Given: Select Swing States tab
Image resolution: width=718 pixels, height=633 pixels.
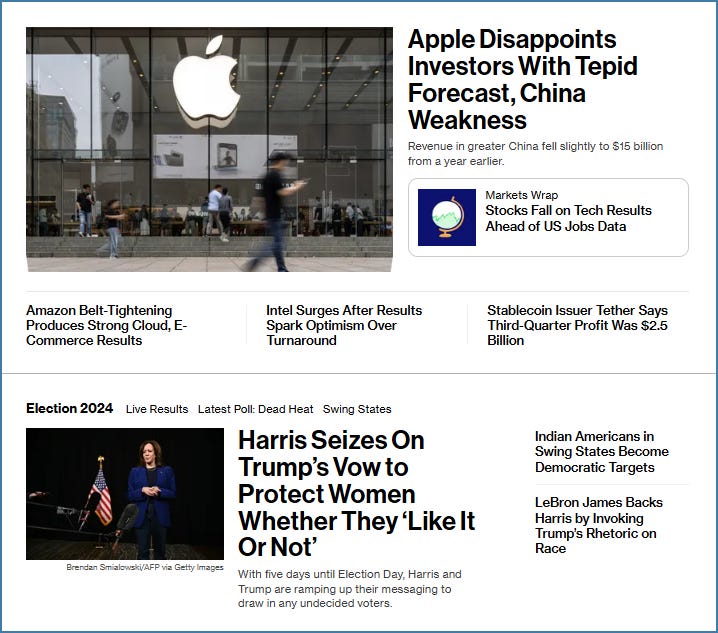Looking at the screenshot, I should (357, 409).
